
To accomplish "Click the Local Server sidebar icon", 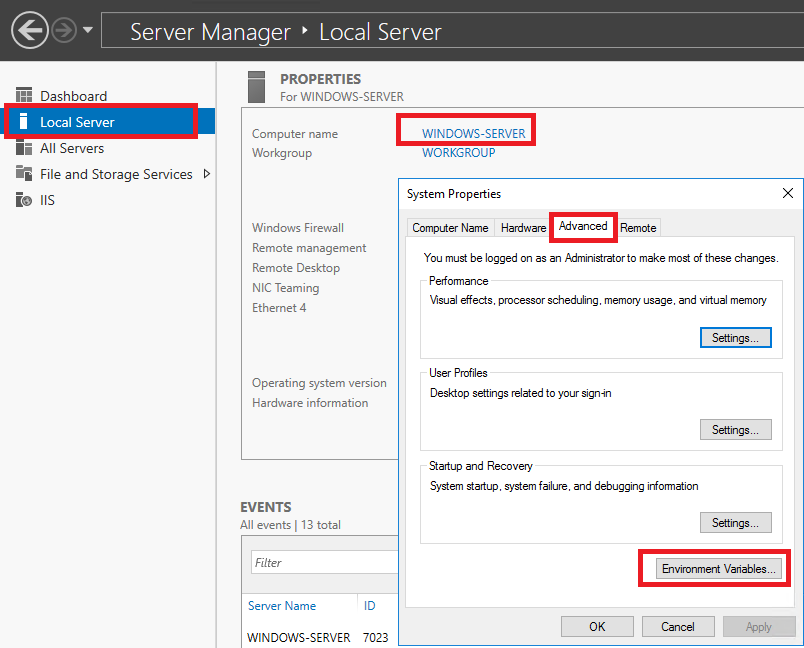I will [23, 122].
